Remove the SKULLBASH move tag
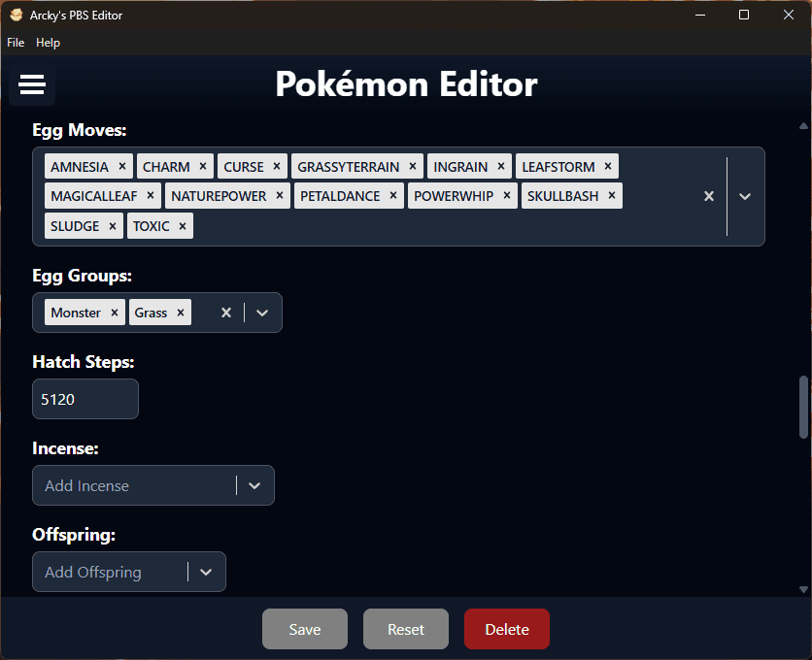The width and height of the screenshot is (812, 660). (612, 196)
